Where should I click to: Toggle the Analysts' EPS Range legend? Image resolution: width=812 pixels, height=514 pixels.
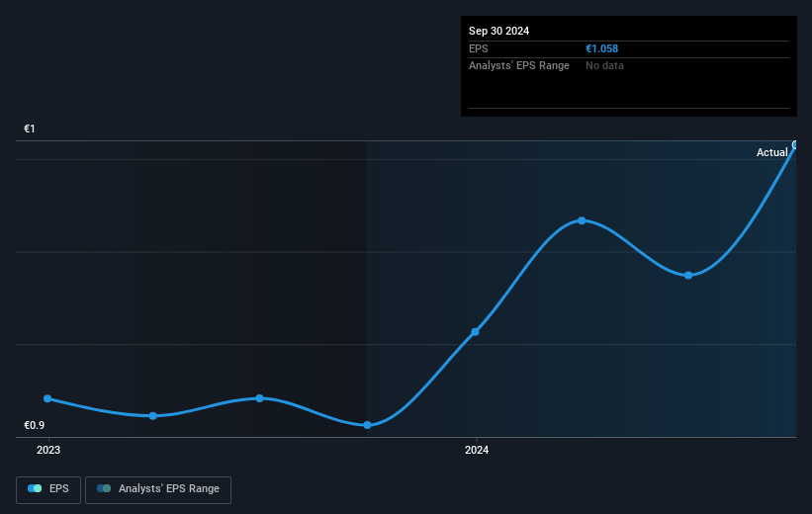click(x=158, y=489)
